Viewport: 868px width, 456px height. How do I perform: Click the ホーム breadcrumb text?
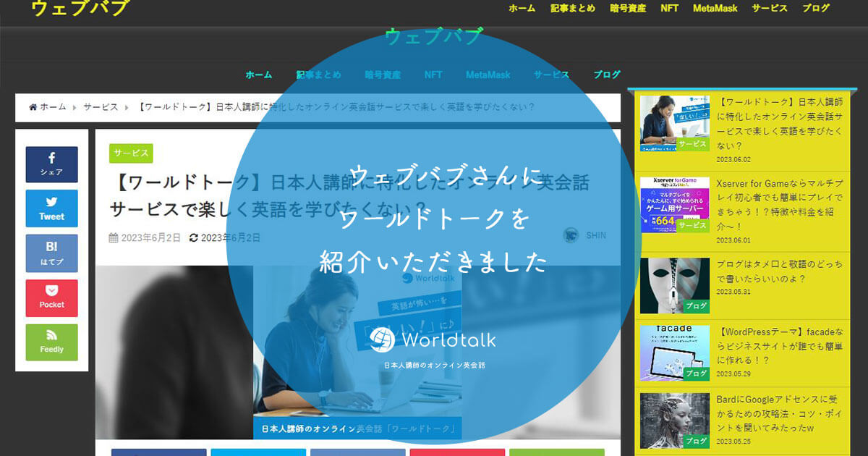(53, 107)
